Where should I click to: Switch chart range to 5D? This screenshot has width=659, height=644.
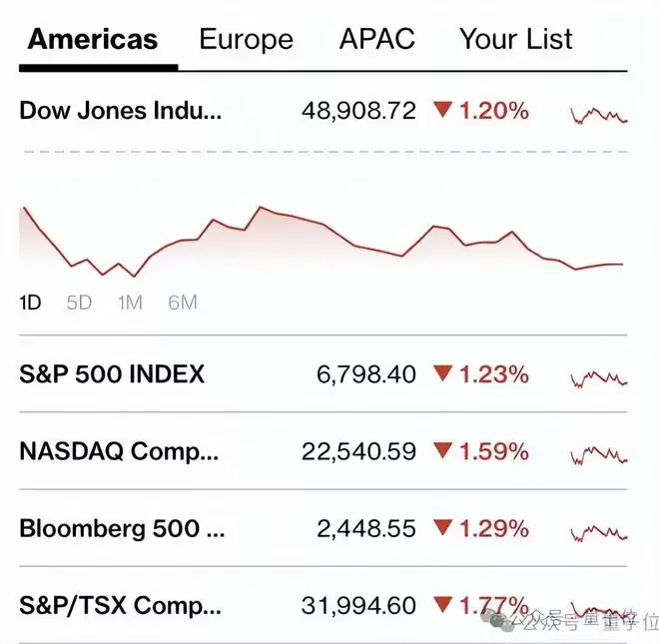(79, 303)
